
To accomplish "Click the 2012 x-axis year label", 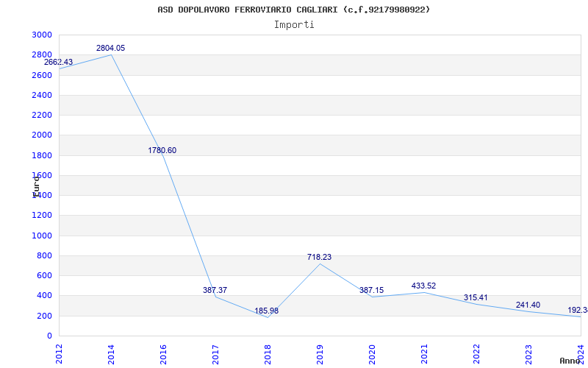I will tap(59, 354).
